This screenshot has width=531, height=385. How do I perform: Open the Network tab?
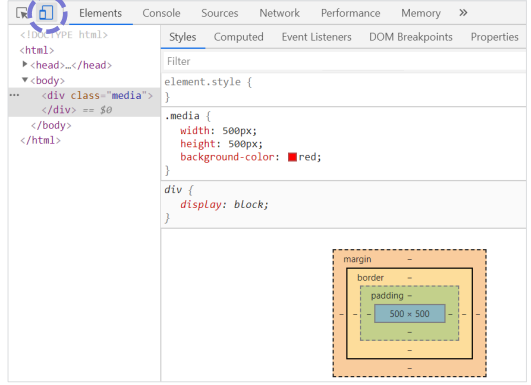(x=279, y=13)
